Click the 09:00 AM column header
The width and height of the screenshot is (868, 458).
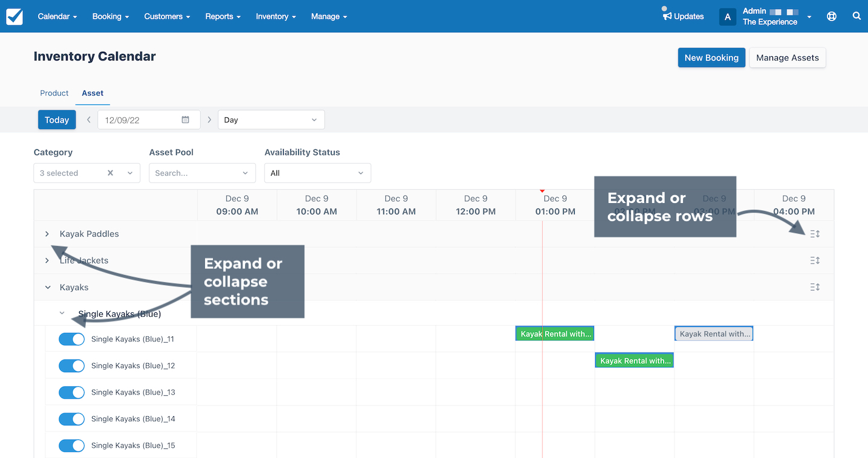[x=237, y=205]
